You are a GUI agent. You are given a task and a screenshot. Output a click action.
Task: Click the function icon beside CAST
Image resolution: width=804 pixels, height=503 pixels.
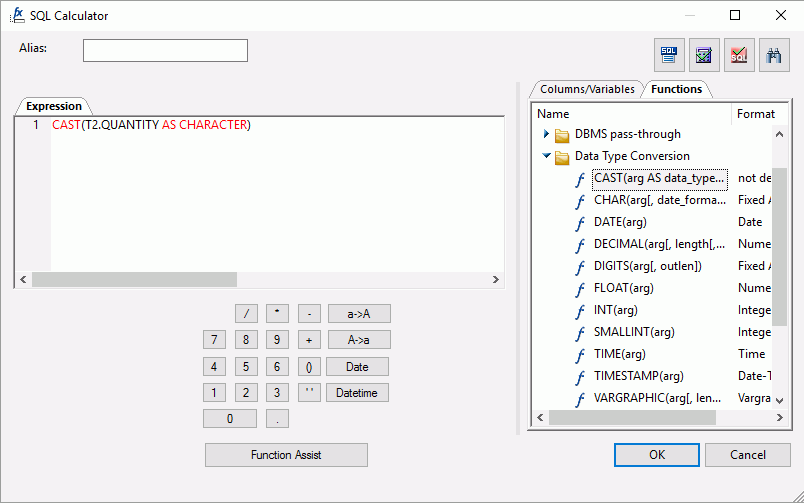pyautogui.click(x=580, y=179)
